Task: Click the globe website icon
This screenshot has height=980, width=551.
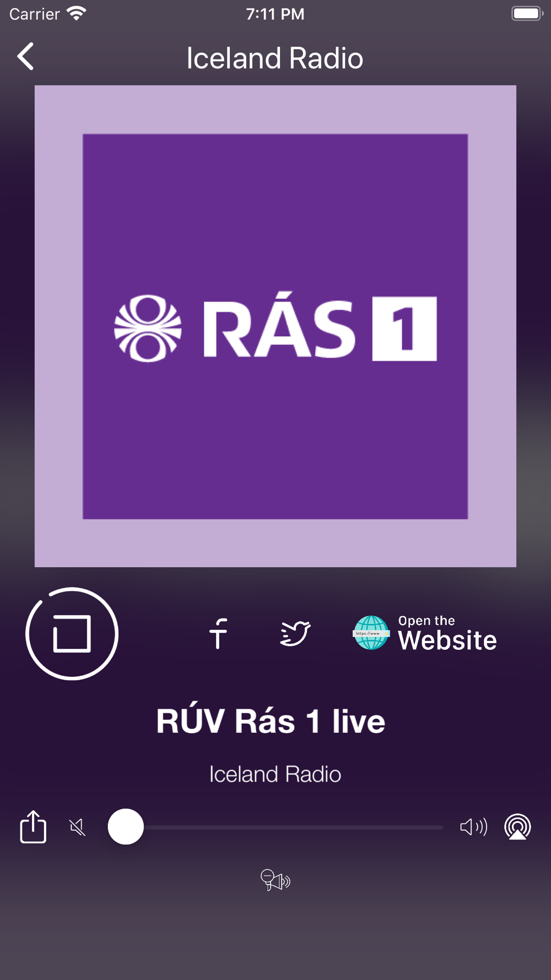Action: tap(371, 633)
